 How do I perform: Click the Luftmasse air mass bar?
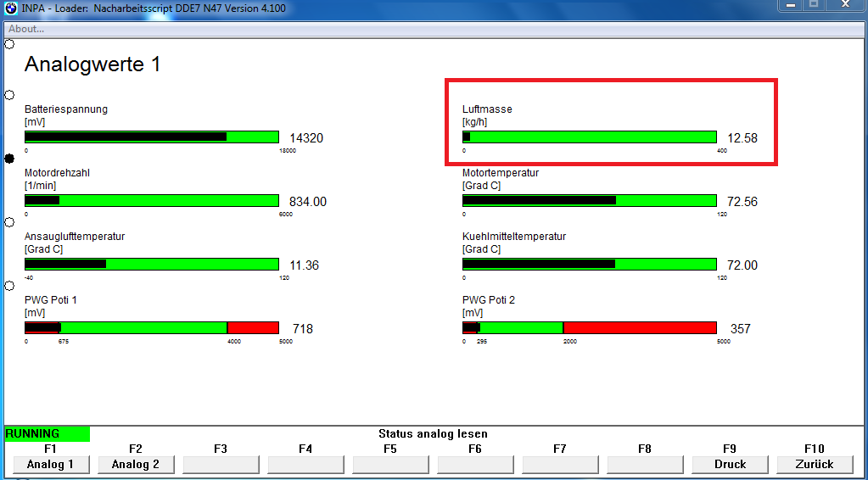click(590, 137)
